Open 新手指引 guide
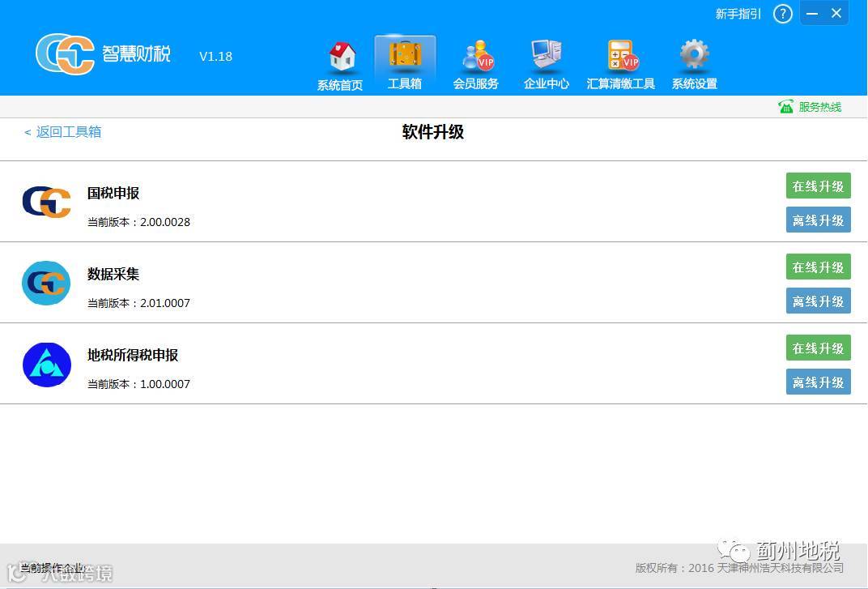Screen dimensions: 868x589 738,14
